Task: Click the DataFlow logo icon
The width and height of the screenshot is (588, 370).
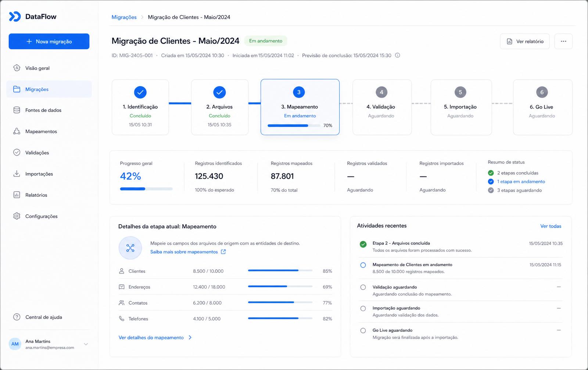Action: 15,17
